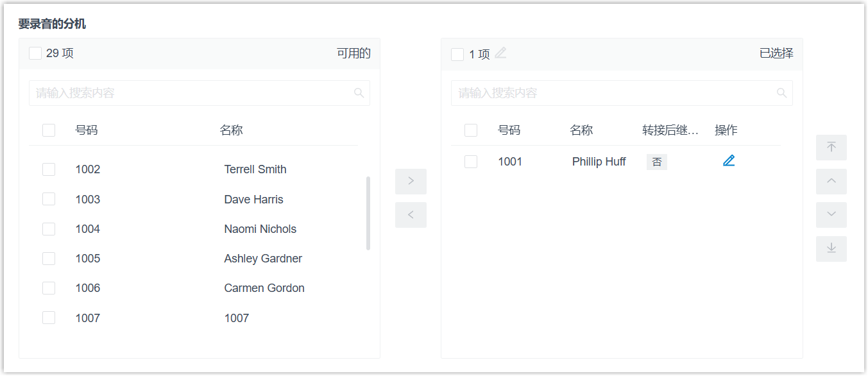Click the Dave Harris row name

point(253,200)
